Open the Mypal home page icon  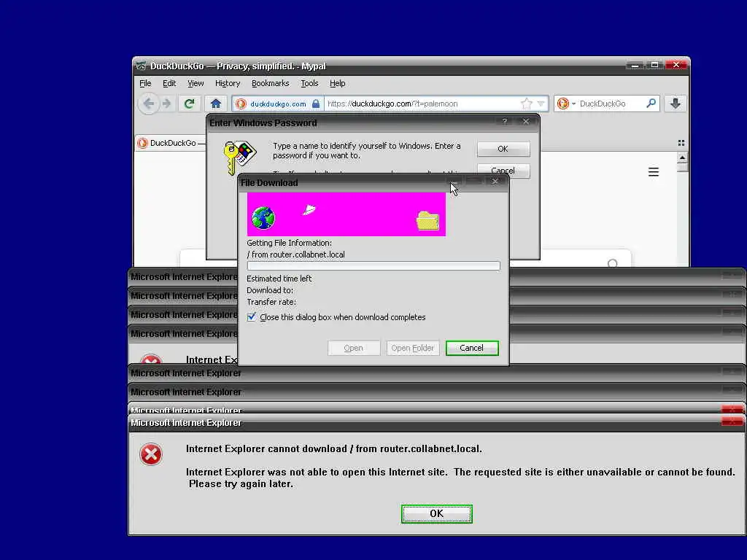[216, 104]
